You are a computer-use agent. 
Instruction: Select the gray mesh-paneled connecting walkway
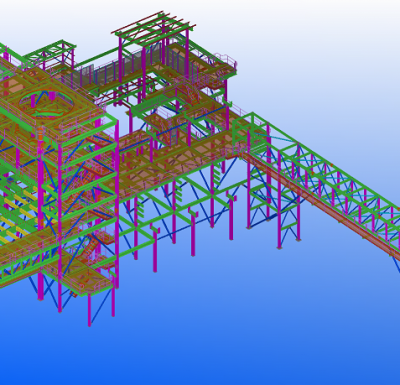tap(100, 72)
